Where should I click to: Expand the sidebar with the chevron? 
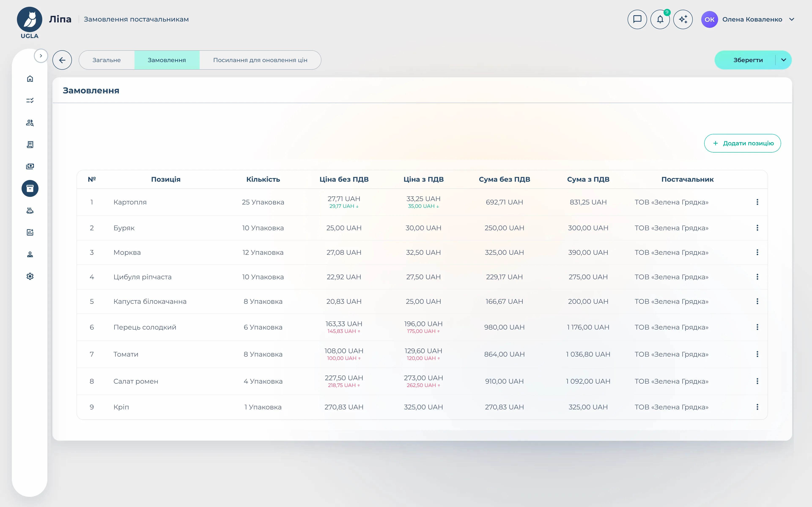click(41, 56)
